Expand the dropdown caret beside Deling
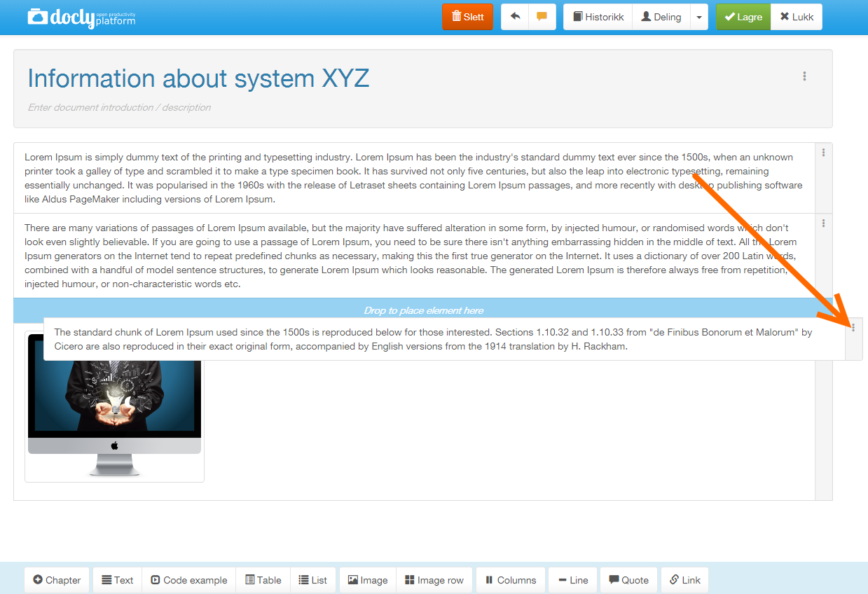868x594 pixels. coord(699,17)
